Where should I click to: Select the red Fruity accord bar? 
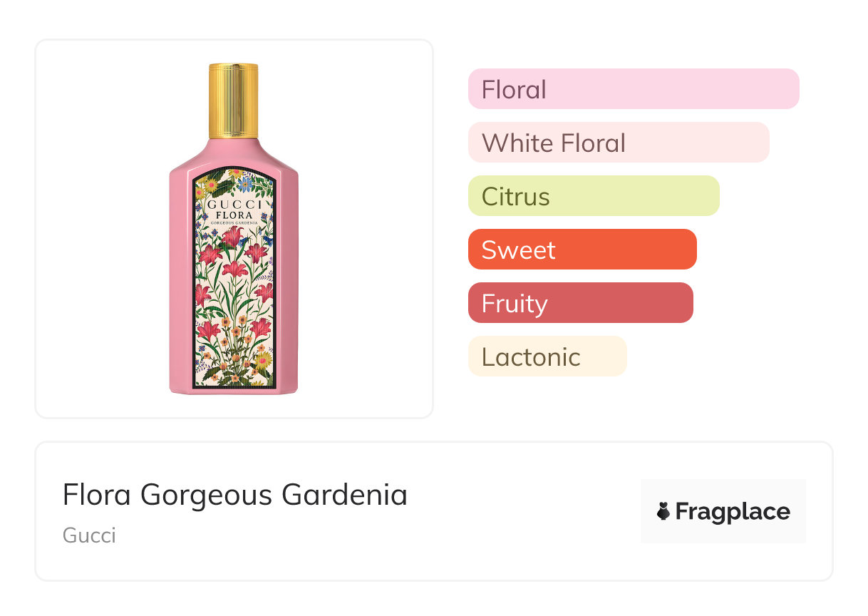(x=580, y=303)
